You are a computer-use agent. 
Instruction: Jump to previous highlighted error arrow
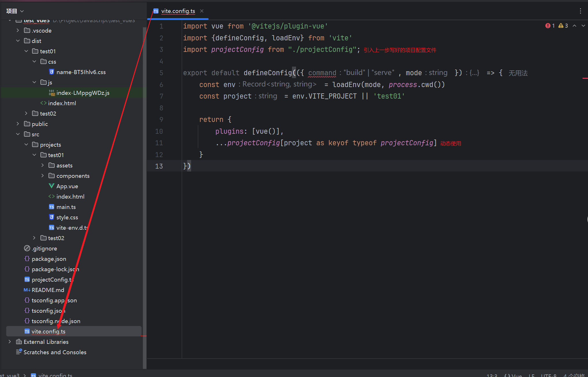(574, 26)
